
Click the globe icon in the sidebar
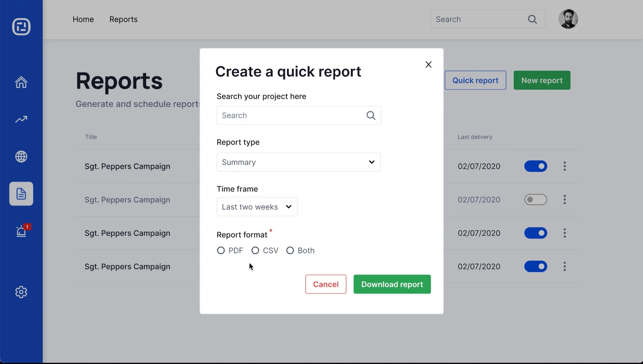21,157
